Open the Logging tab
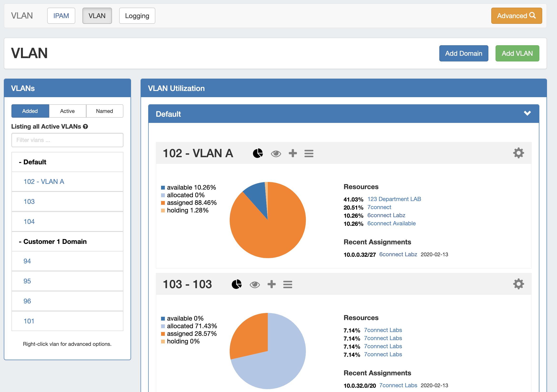Viewport: 557px width, 392px height. click(137, 16)
